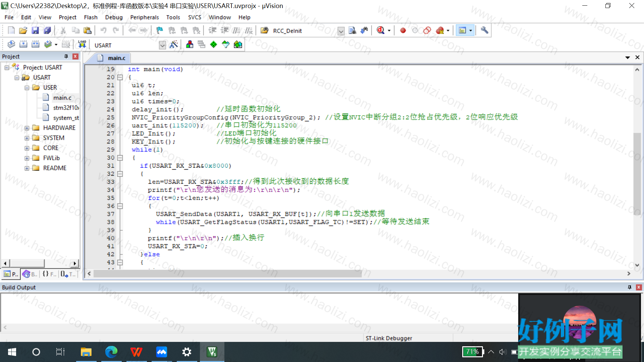The width and height of the screenshot is (644, 362).
Task: Open the Pack Installer icon
Action: pos(238,44)
